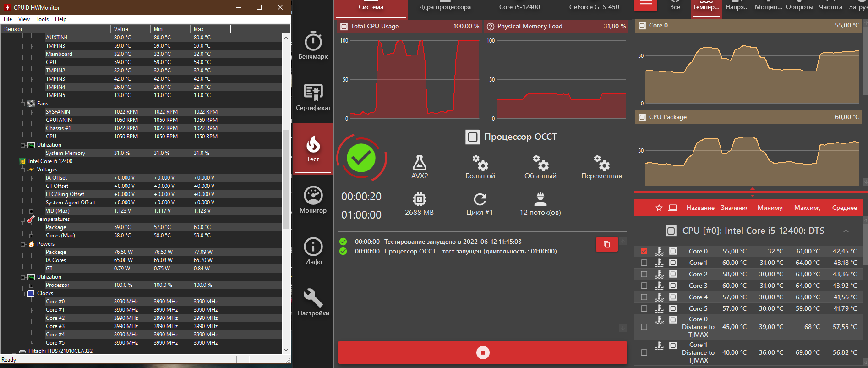868x368 pixels.
Task: Click the Большой data set gears icon
Action: click(x=480, y=163)
